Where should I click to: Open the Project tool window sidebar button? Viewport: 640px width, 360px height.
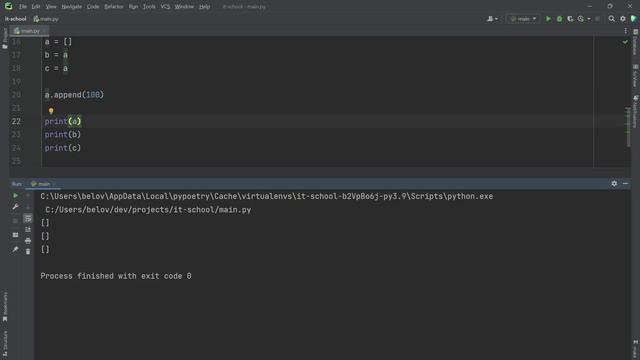[x=5, y=38]
